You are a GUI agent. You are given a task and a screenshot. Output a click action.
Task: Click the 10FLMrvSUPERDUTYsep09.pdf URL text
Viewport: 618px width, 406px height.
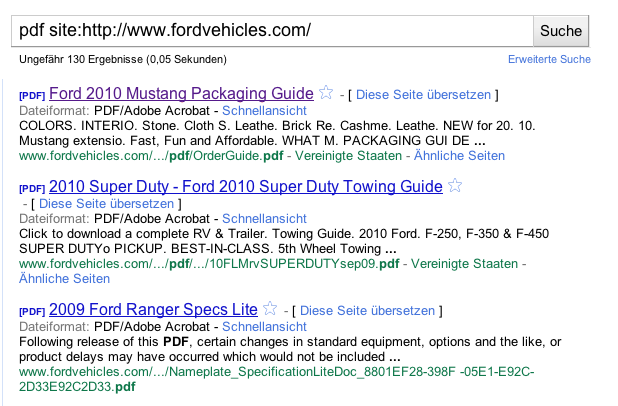coord(209,264)
